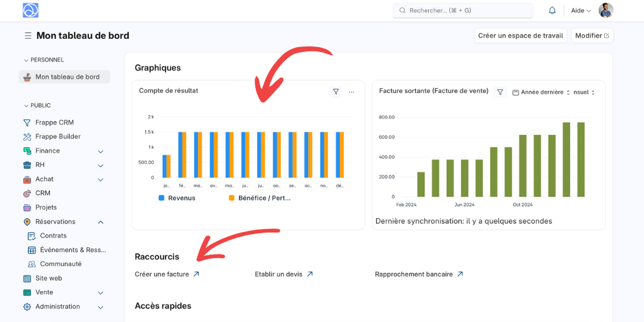Viewport: 644px width, 322px height.
Task: Collapse the PUBLIC sidebar group
Action: [38, 106]
